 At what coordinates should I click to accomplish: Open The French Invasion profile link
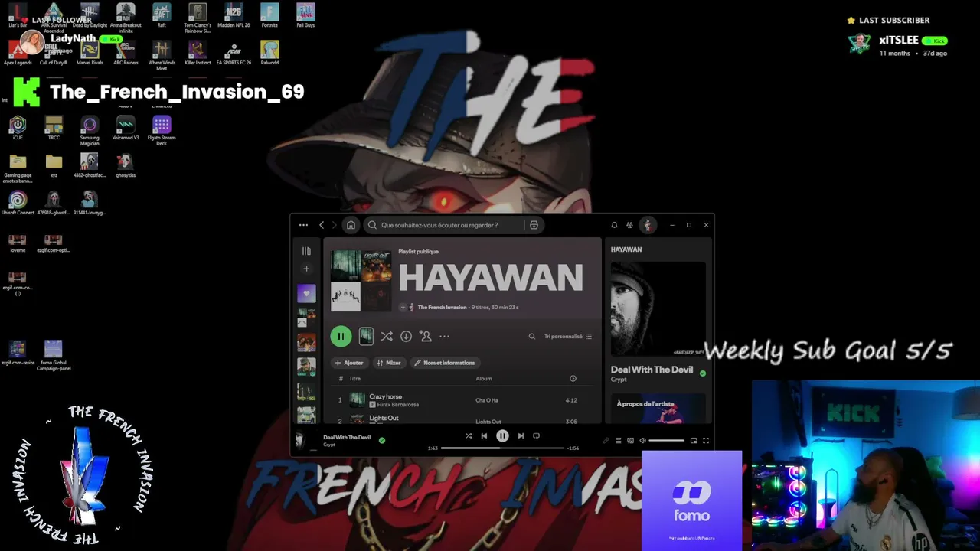tap(442, 307)
